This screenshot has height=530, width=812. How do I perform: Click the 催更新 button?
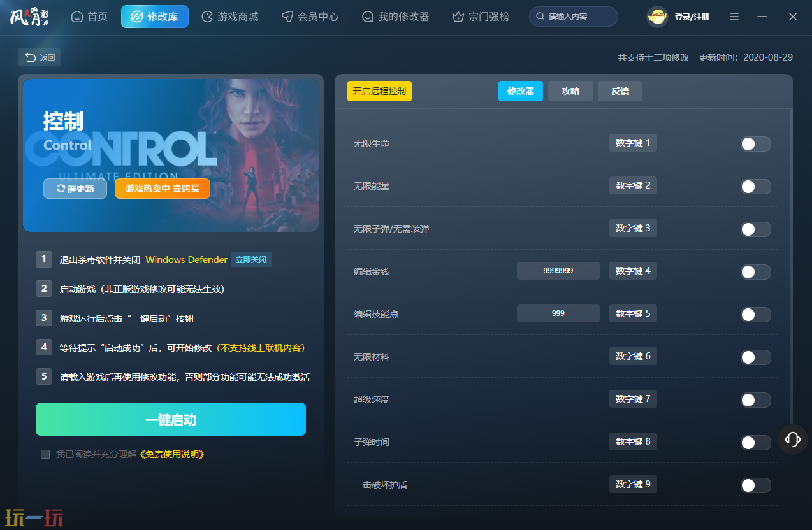[75, 189]
